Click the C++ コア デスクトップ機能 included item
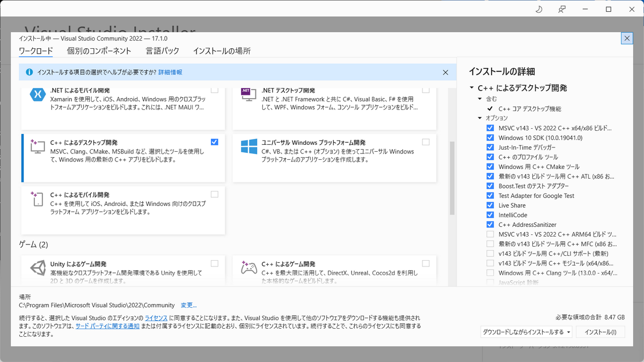Screen dimensions: 644x362 (x=530, y=108)
